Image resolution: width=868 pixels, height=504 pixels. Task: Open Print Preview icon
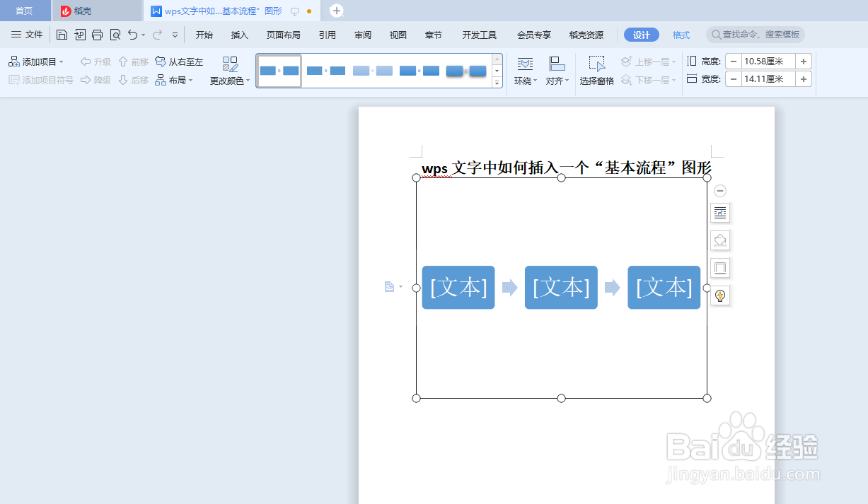[x=115, y=35]
